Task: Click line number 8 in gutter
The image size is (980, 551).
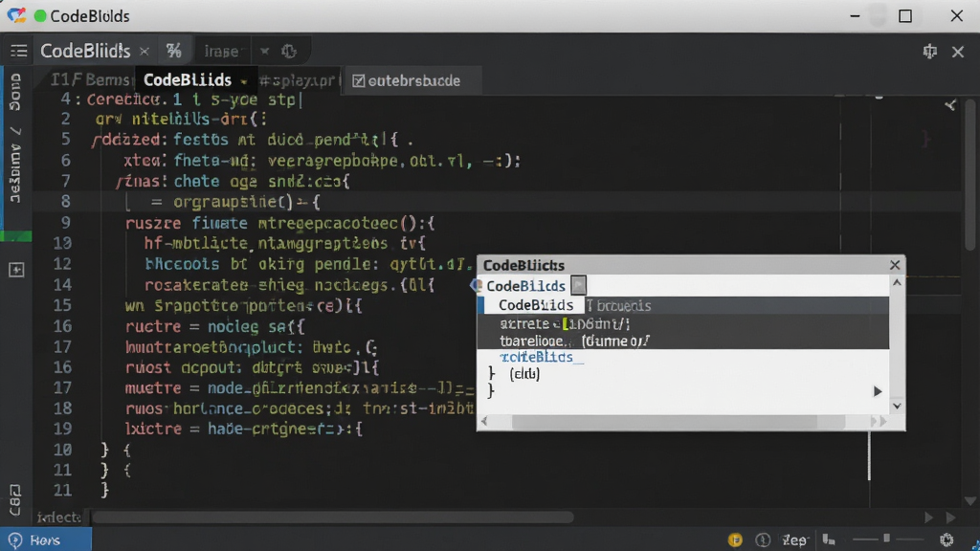Action: (x=66, y=202)
